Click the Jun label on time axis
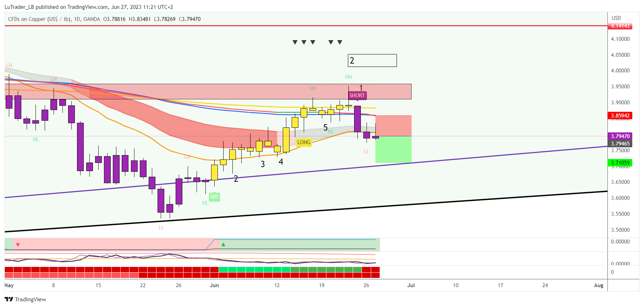 [x=214, y=285]
